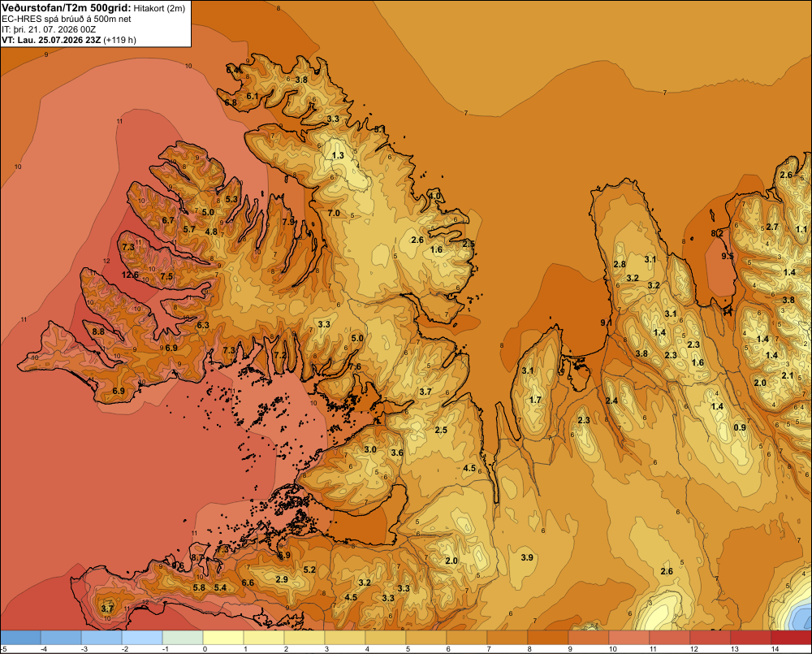Click the '2.7' temperature value
The height and width of the screenshot is (654, 812).
click(772, 227)
